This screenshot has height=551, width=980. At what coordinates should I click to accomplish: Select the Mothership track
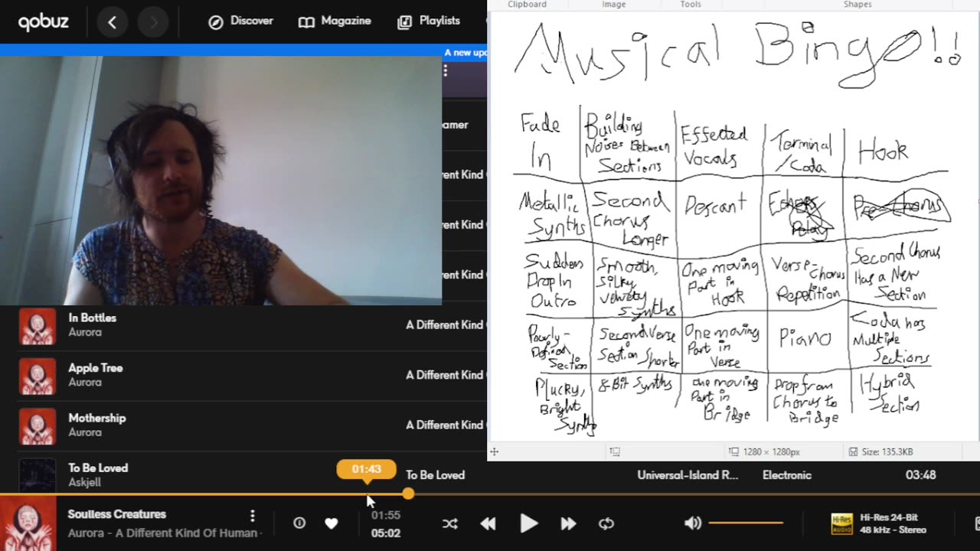pos(97,418)
